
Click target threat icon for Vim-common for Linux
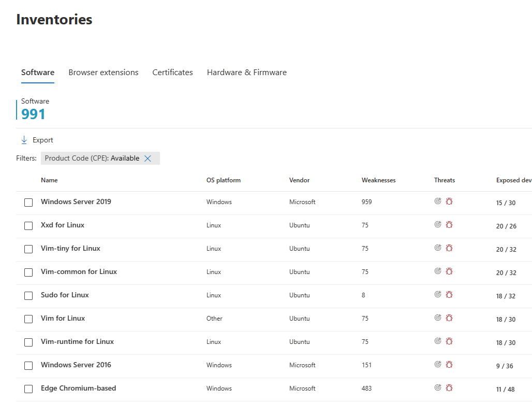(x=438, y=271)
